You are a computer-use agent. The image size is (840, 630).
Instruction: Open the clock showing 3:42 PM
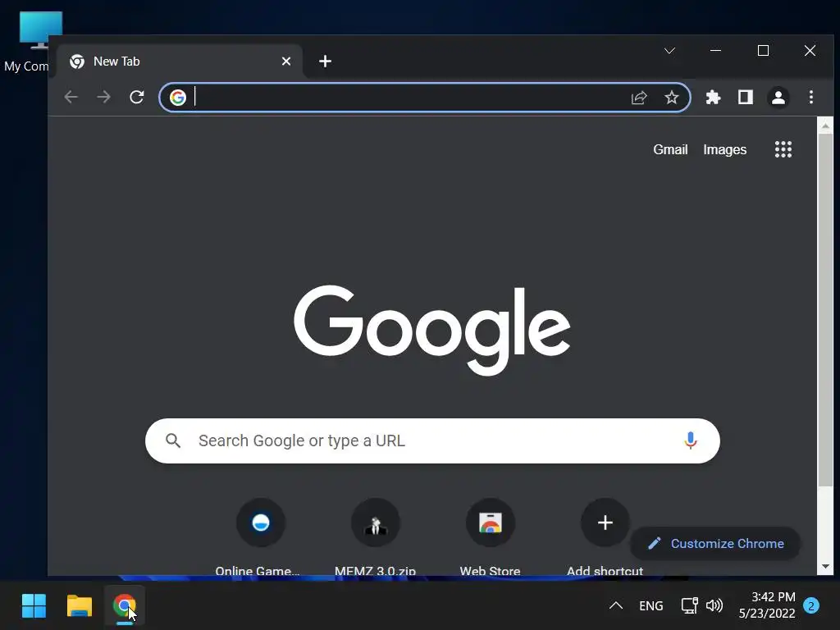pyautogui.click(x=767, y=605)
